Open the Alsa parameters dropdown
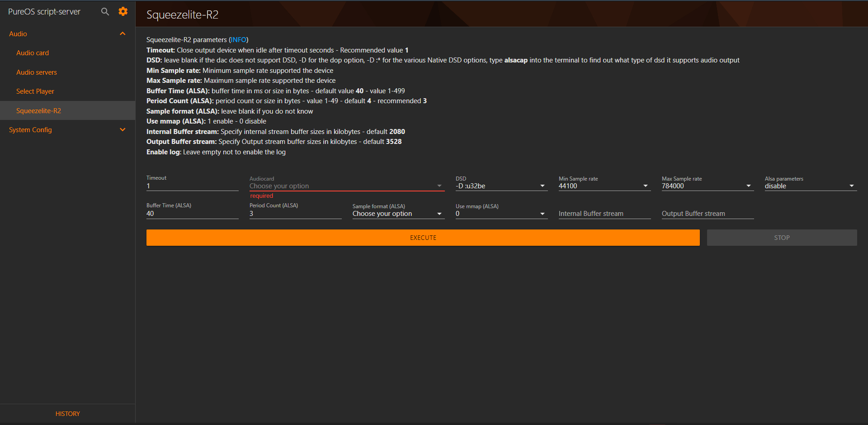 pyautogui.click(x=811, y=186)
